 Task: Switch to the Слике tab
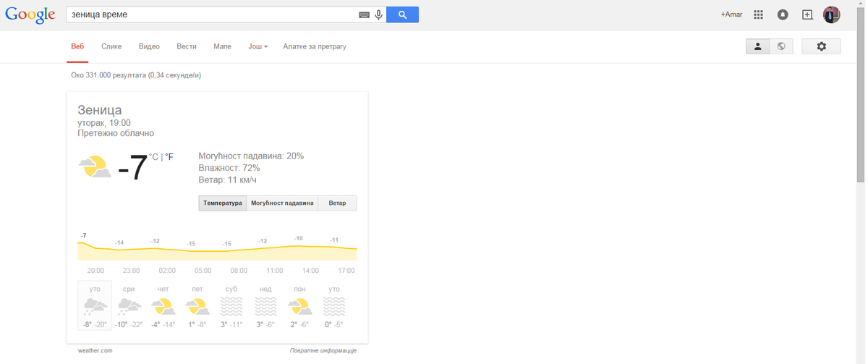[111, 46]
